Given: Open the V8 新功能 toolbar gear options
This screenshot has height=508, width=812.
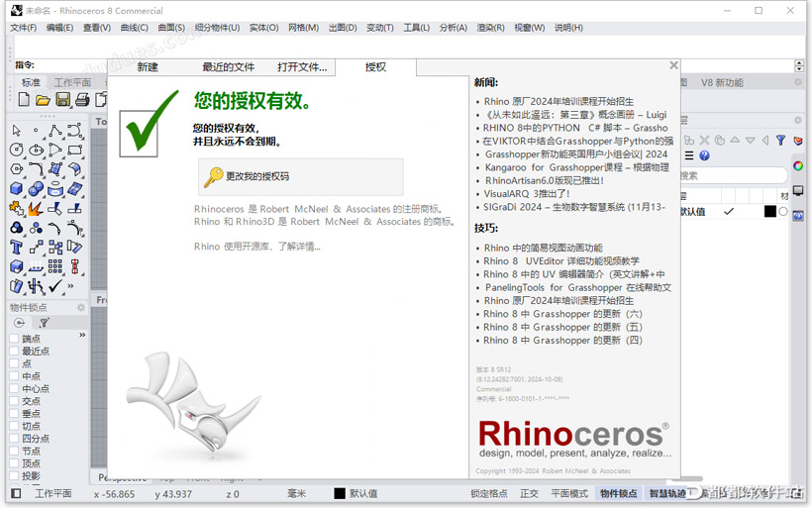Looking at the screenshot, I should 798,82.
